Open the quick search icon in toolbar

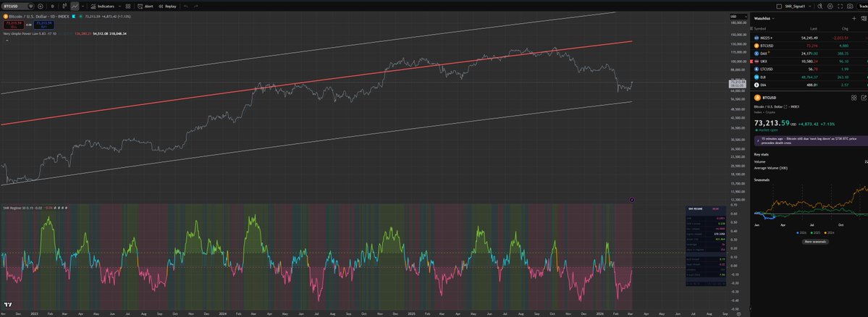[x=819, y=6]
